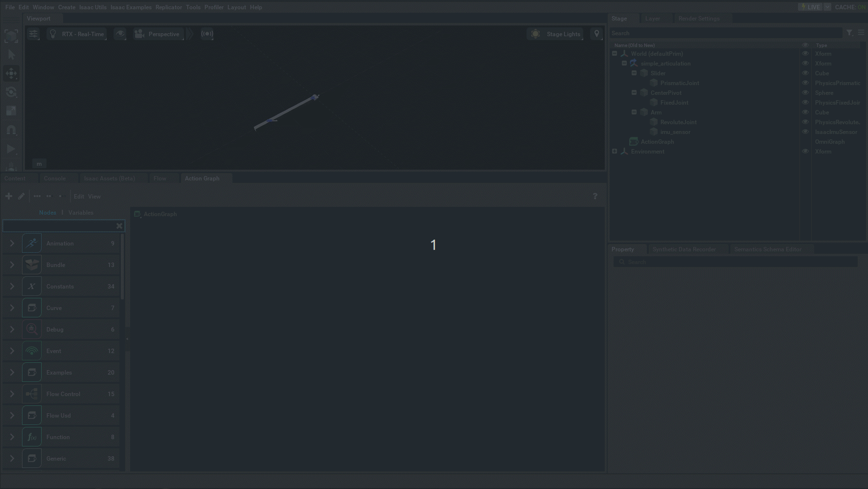The width and height of the screenshot is (868, 489).
Task: Toggle visibility of Slider cube
Action: (x=805, y=73)
